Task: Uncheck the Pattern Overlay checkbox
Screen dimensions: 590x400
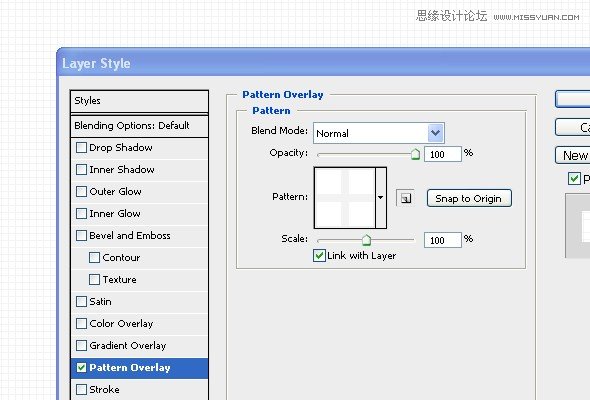Action: 81,367
